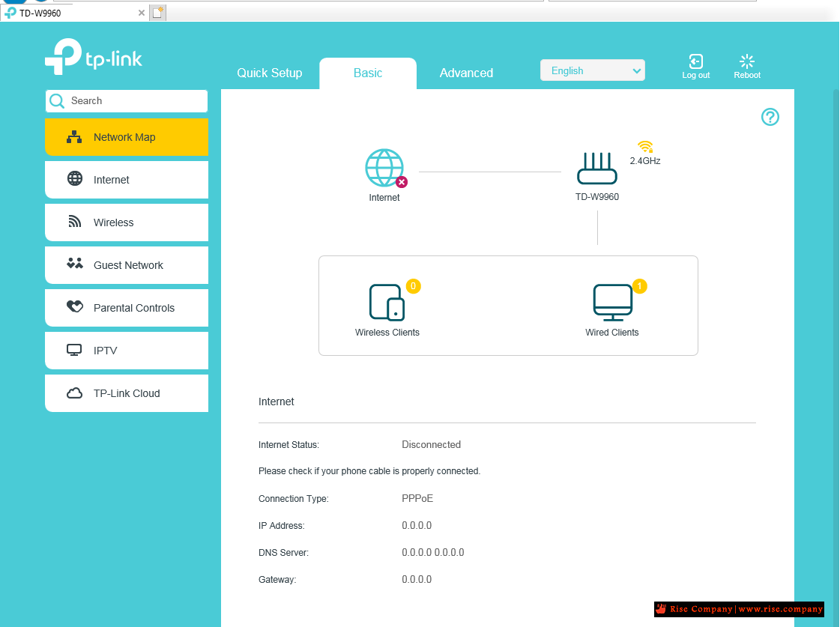The image size is (840, 627).
Task: Switch to the Advanced tab
Action: [x=467, y=73]
